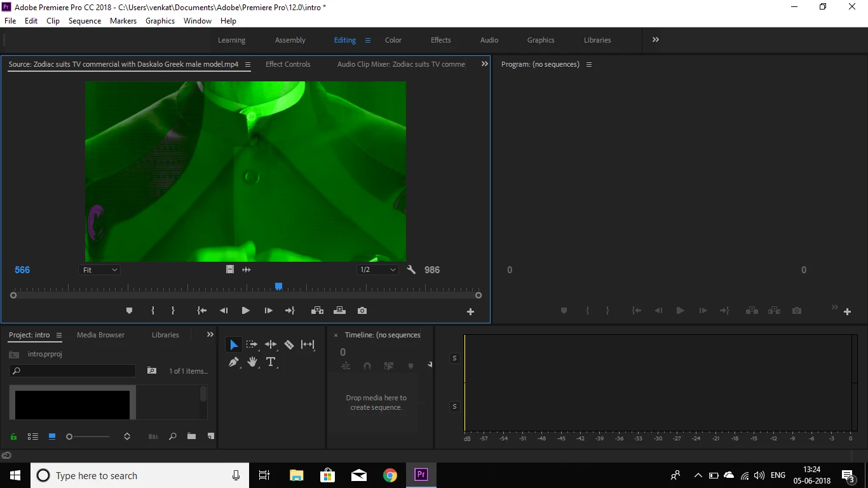The width and height of the screenshot is (868, 488).
Task: Switch to the Assembly workspace
Action: [290, 40]
